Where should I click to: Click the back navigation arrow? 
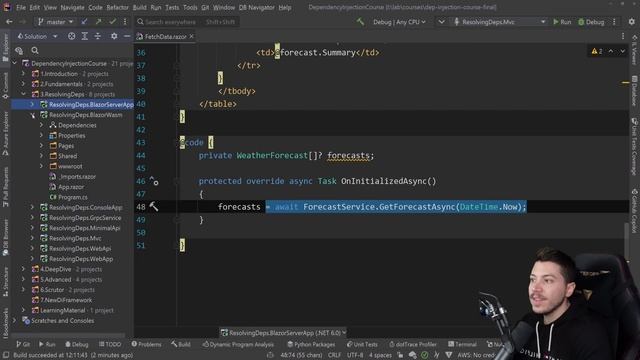[9, 22]
